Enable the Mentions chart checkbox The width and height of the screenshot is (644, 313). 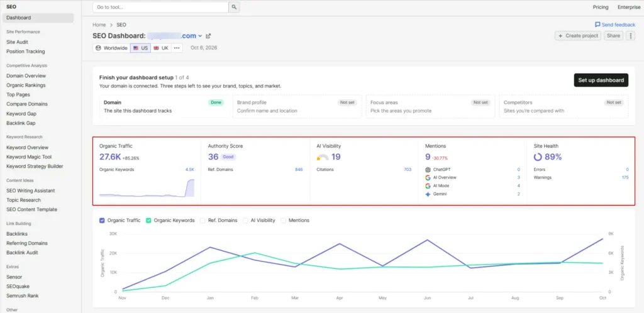[284, 220]
